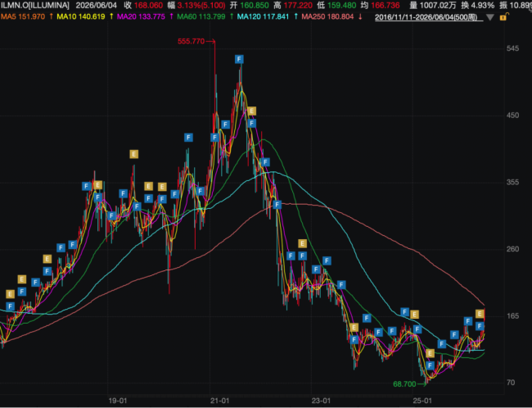
Task: Click the 555.770 high price label
Action: (191, 42)
